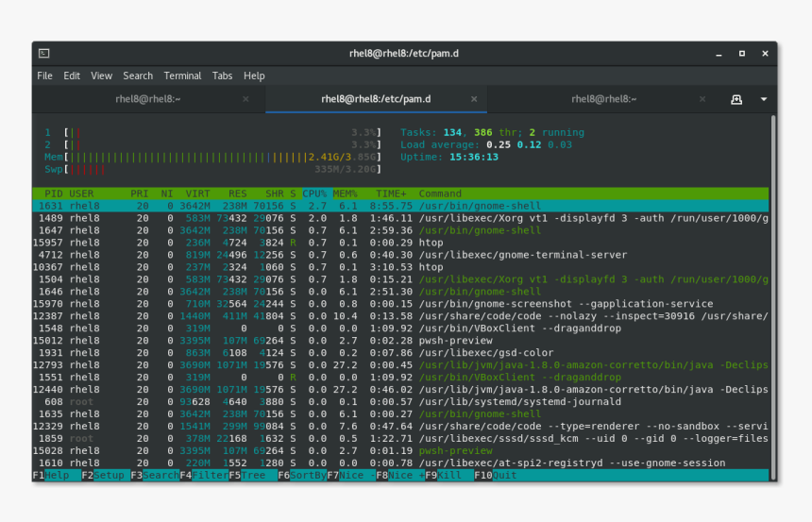Sort by the MEM% column header
Image resolution: width=812 pixels, height=522 pixels.
point(344,194)
